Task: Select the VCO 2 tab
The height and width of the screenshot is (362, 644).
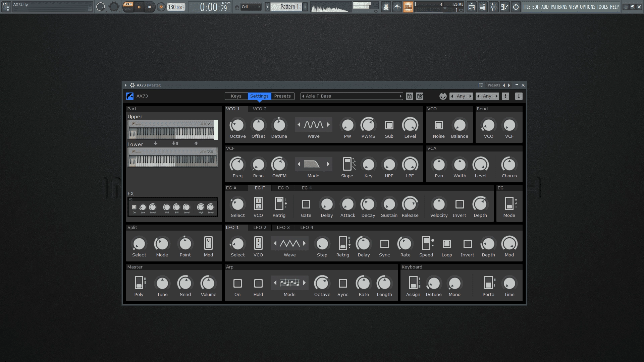Action: [x=260, y=109]
